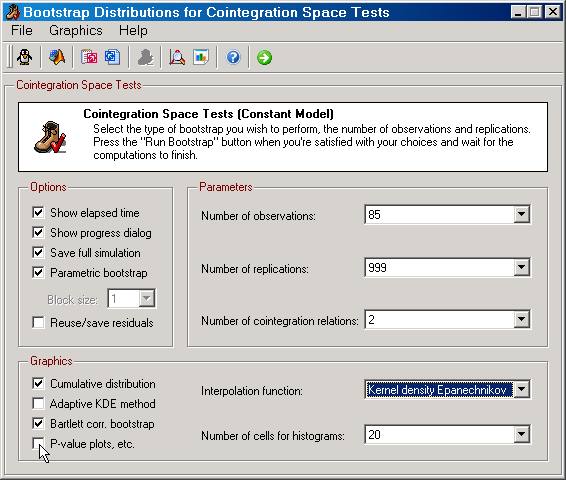This screenshot has height=480, width=566.
Task: Click the green arrow run icon
Action: point(264,57)
